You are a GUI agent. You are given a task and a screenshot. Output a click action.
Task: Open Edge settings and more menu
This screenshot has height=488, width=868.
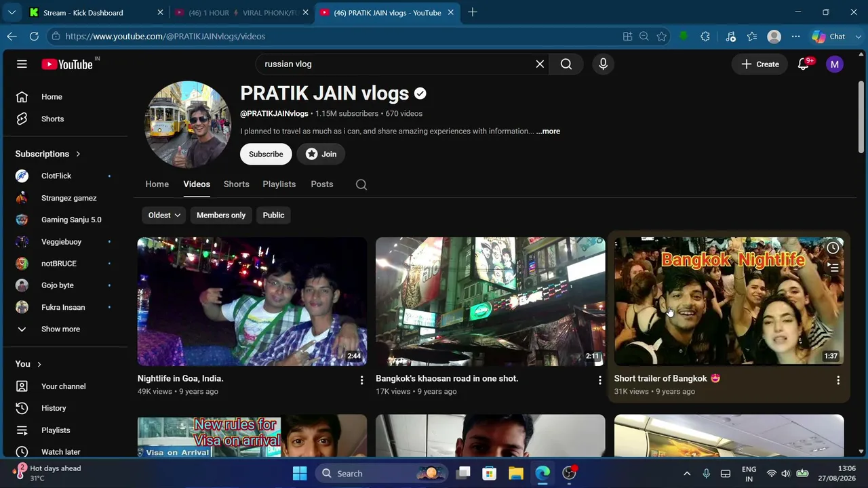point(795,36)
